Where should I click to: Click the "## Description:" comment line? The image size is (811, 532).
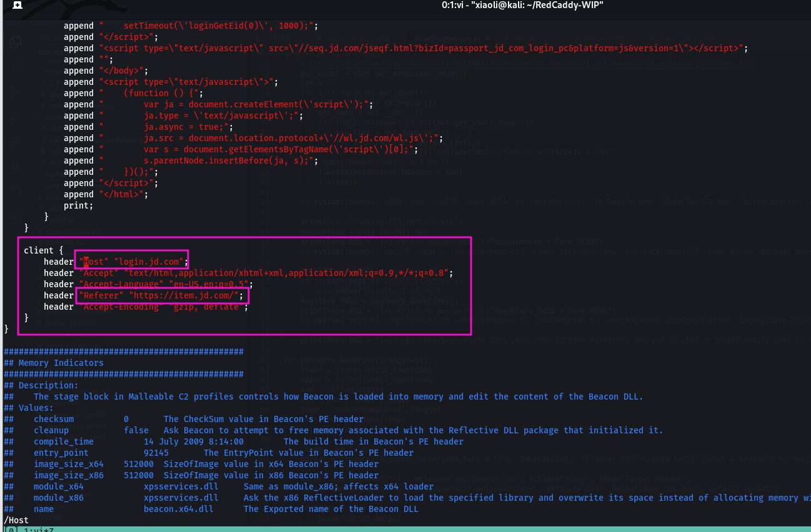click(41, 385)
